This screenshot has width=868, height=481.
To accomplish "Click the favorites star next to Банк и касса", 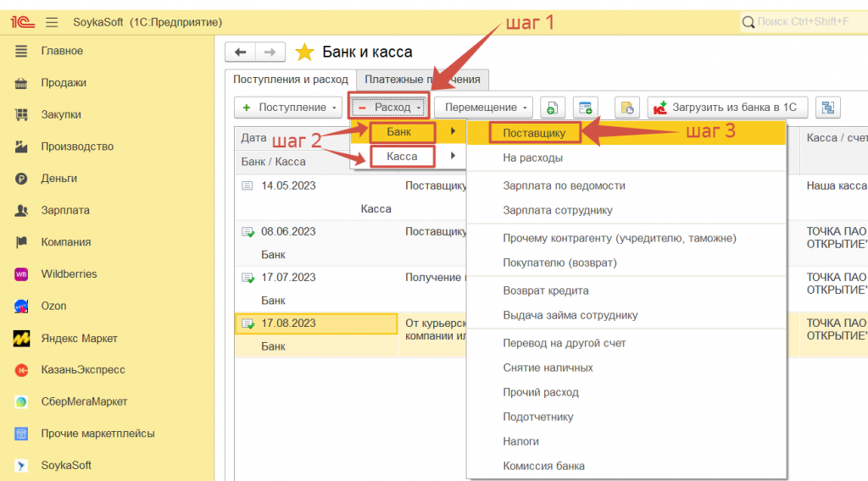I will click(x=304, y=53).
